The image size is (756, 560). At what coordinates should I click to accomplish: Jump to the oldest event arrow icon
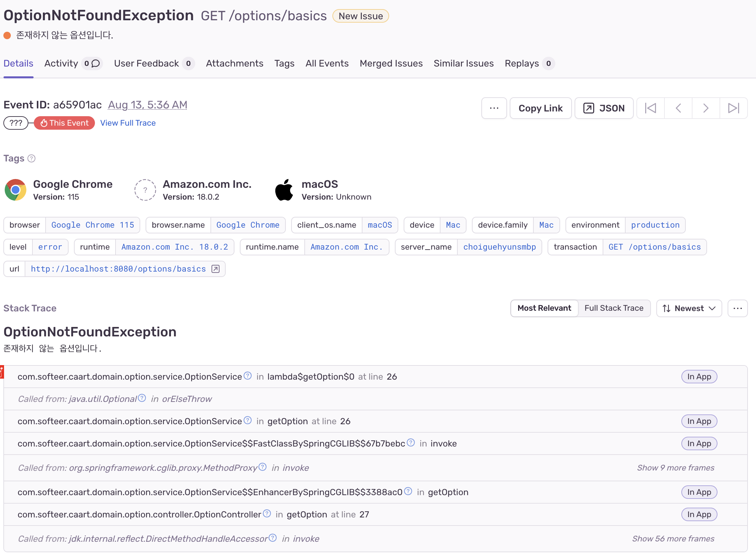650,108
